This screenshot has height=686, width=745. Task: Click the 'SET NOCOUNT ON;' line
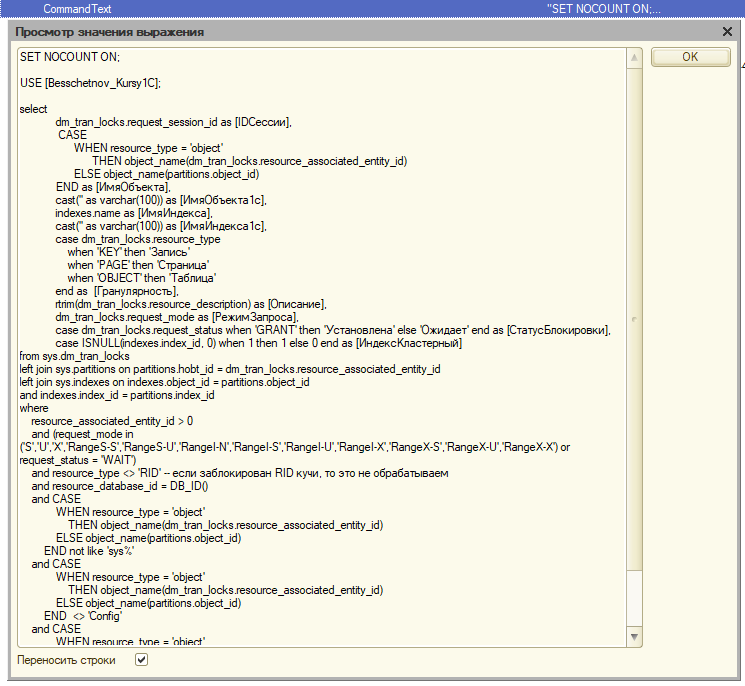[70, 57]
